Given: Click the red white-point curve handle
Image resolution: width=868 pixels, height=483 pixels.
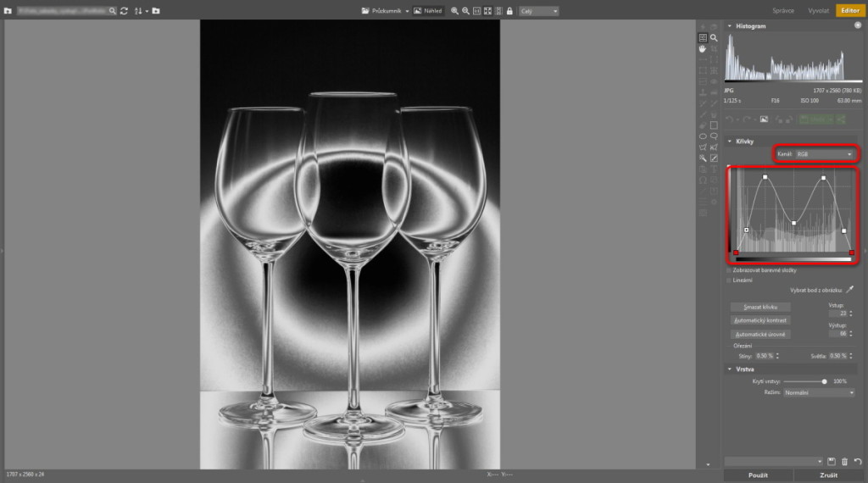Looking at the screenshot, I should coord(851,253).
